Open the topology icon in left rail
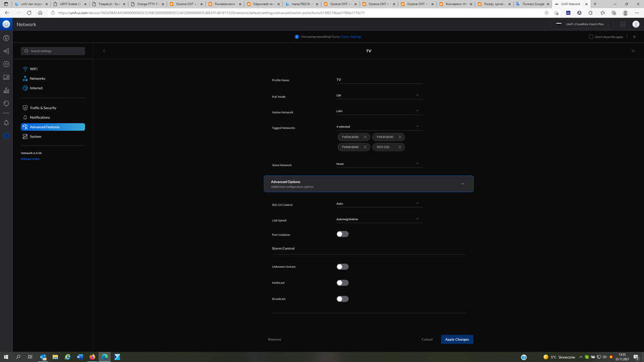This screenshot has width=644, height=362. click(x=6, y=51)
